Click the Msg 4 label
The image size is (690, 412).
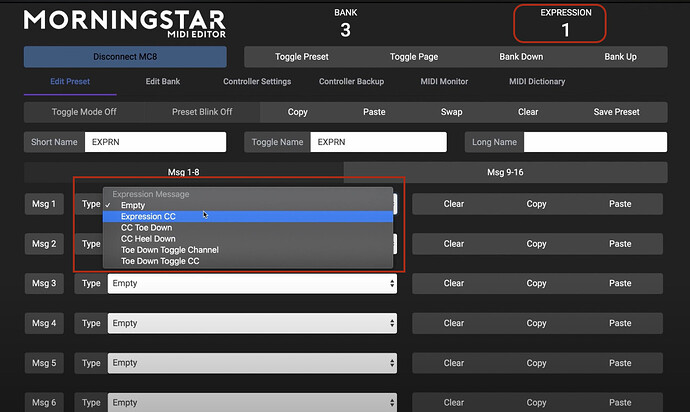point(44,323)
